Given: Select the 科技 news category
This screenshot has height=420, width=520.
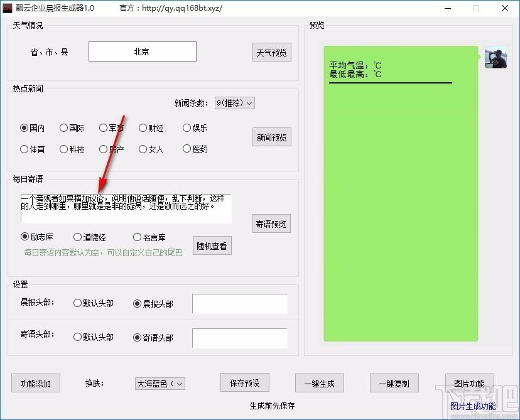Looking at the screenshot, I should click(72, 149).
